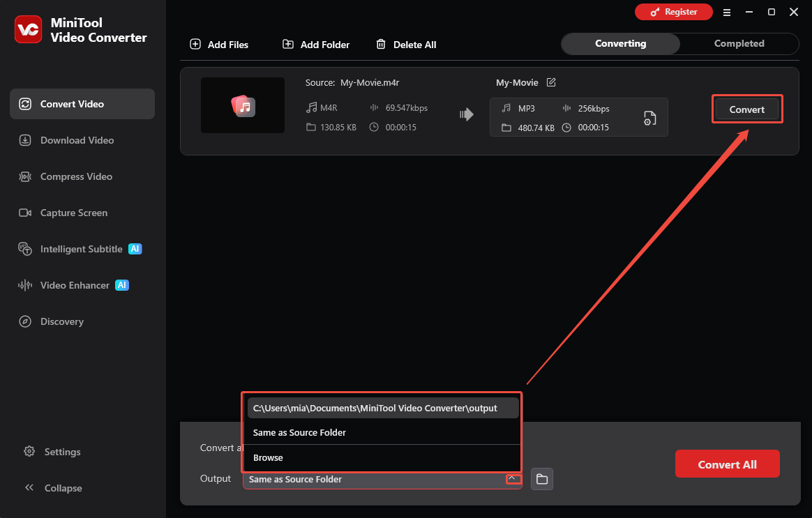Click the Convert Video refresh icon
This screenshot has width=812, height=518.
tap(25, 104)
